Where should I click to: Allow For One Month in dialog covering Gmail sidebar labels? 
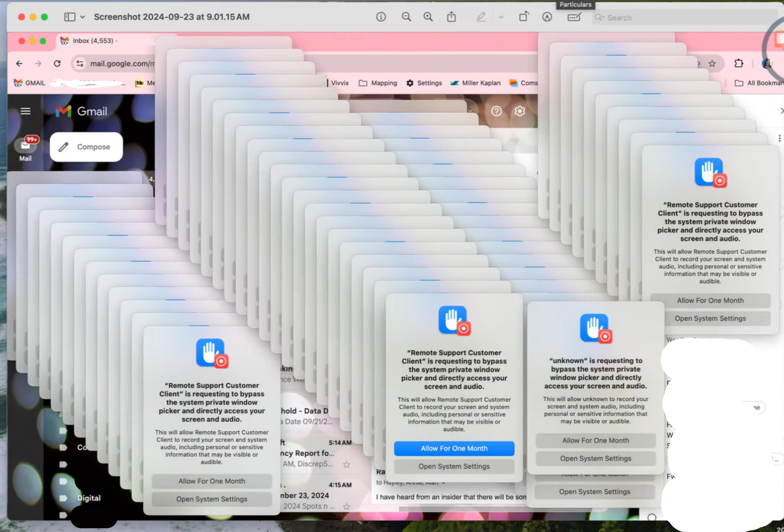(x=212, y=481)
